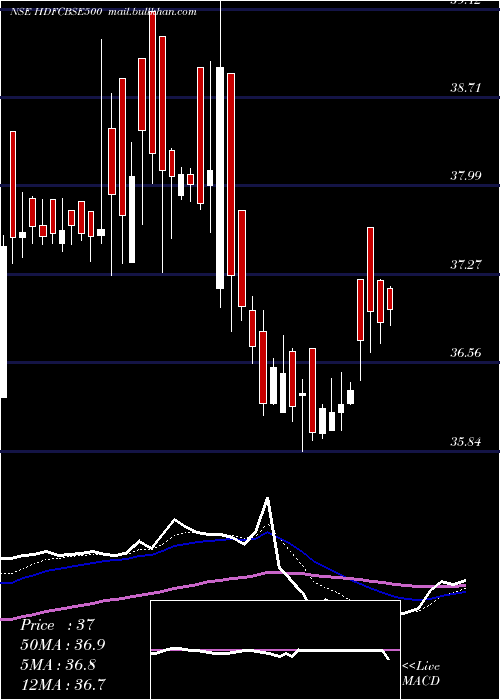Viewport: 500px width, 700px height.
Task: Click the 12MA : 36.7 readout
Action: [63, 684]
